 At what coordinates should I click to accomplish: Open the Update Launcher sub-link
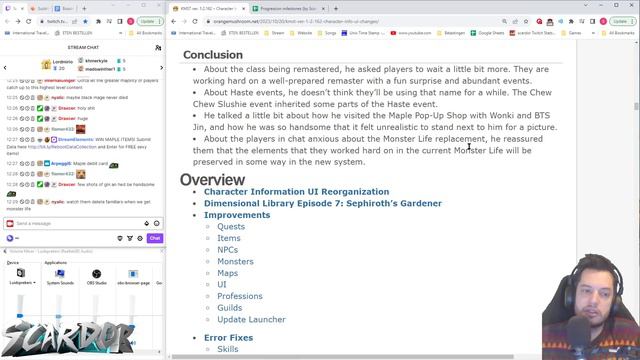(x=251, y=320)
